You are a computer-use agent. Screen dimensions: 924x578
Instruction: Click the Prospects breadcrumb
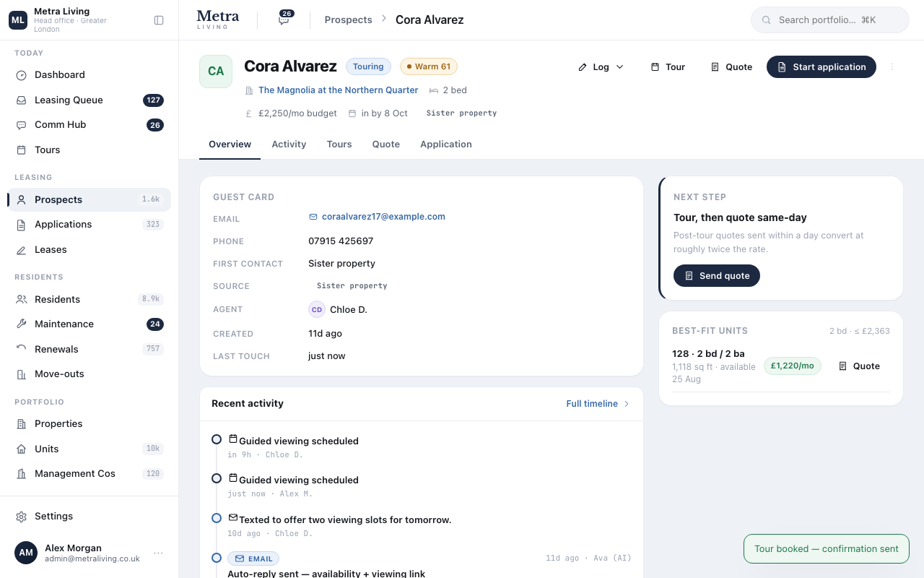(x=349, y=20)
